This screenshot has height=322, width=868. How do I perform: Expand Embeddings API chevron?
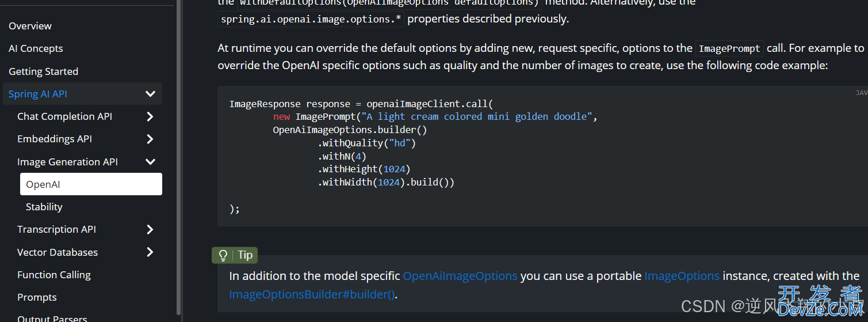(150, 139)
